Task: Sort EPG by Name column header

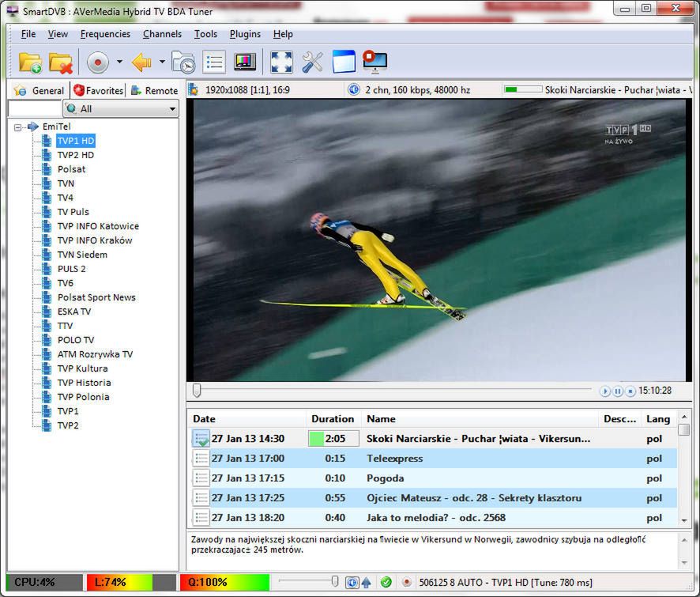Action: 480,419
